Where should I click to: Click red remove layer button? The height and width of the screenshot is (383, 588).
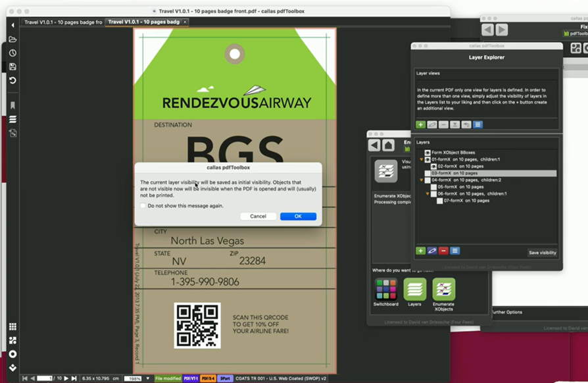[443, 251]
